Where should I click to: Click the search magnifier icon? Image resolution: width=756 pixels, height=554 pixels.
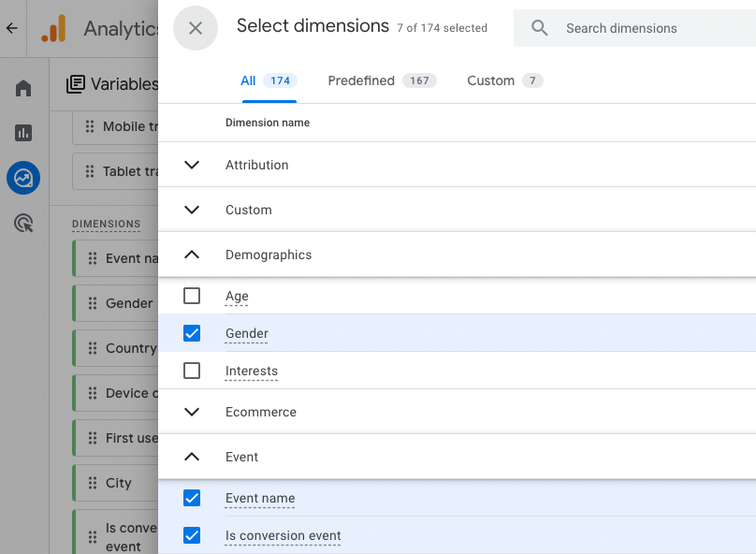pyautogui.click(x=540, y=28)
